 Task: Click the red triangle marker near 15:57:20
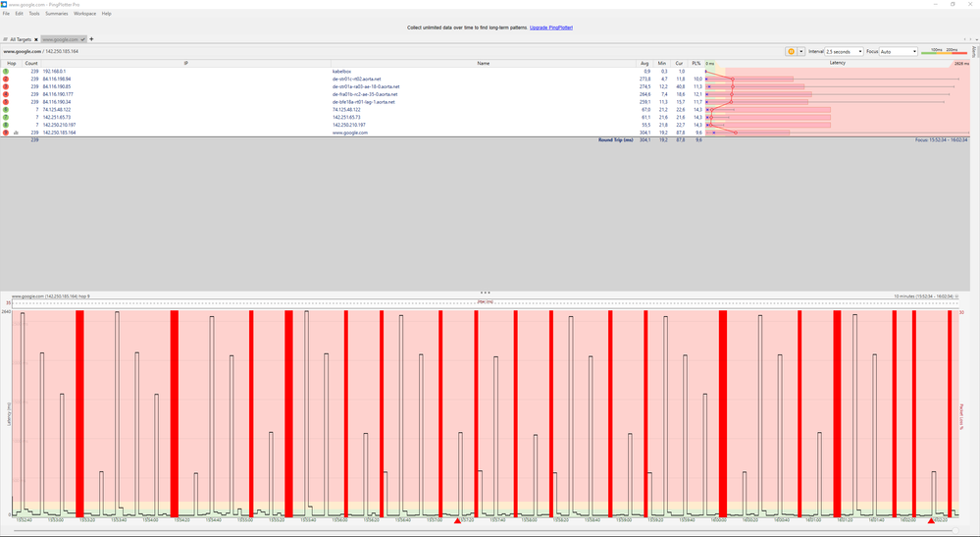click(x=457, y=520)
